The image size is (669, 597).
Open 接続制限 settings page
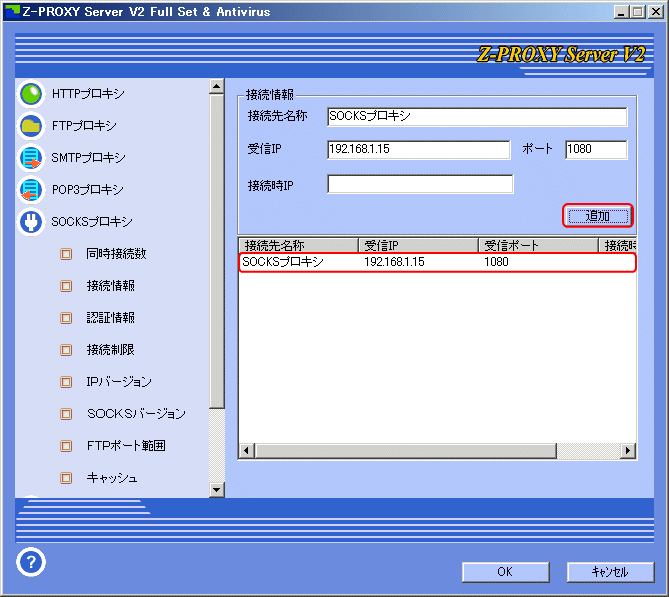tap(111, 350)
